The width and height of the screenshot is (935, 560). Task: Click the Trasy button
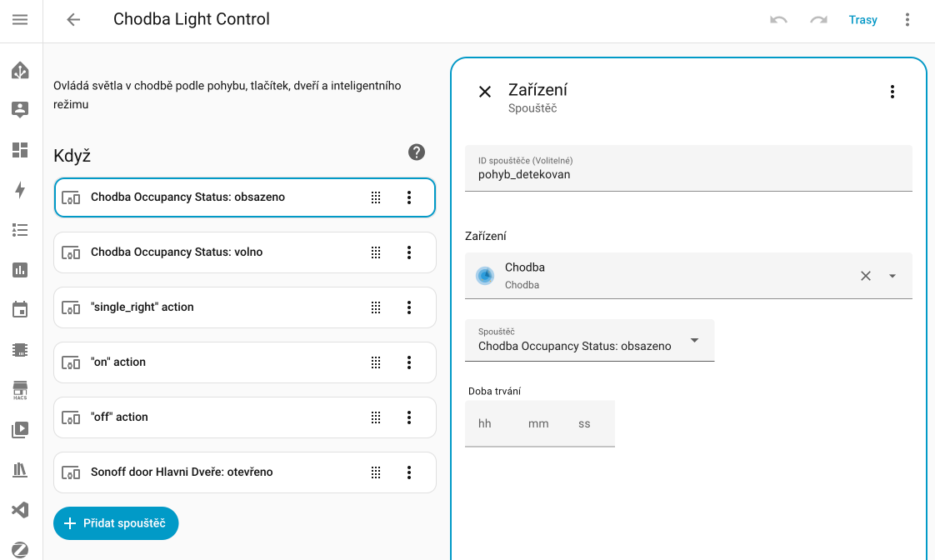[862, 20]
